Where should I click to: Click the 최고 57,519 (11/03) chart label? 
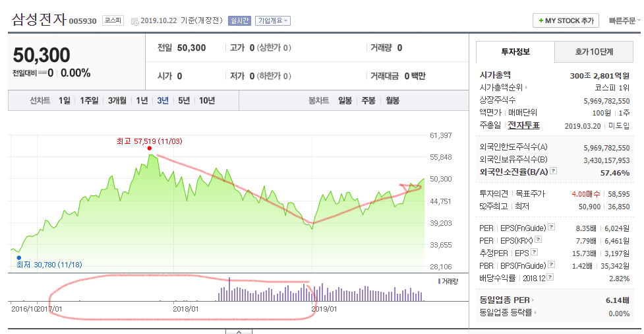point(150,141)
